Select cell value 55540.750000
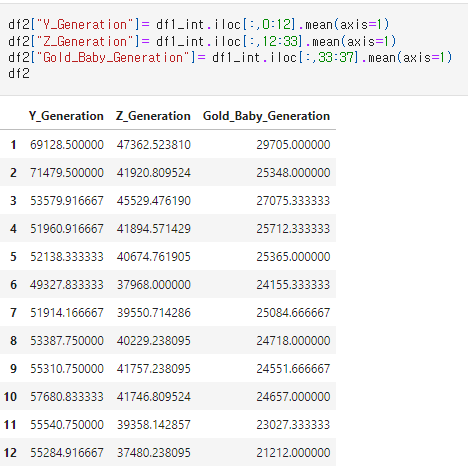 pyautogui.click(x=67, y=425)
